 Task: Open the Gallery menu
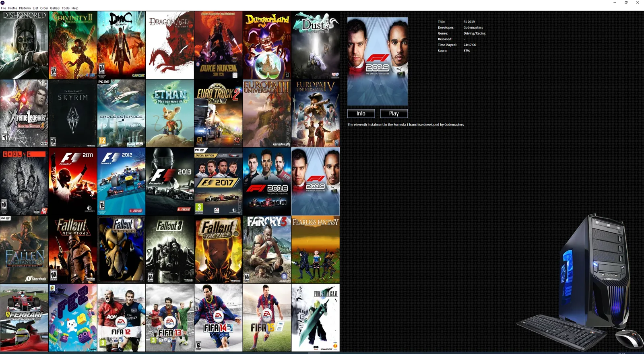[55, 8]
